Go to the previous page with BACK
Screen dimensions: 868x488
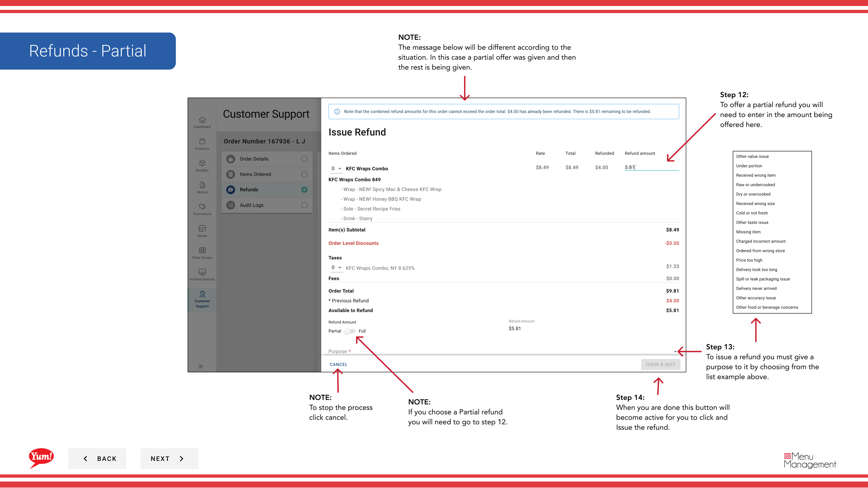click(x=97, y=458)
